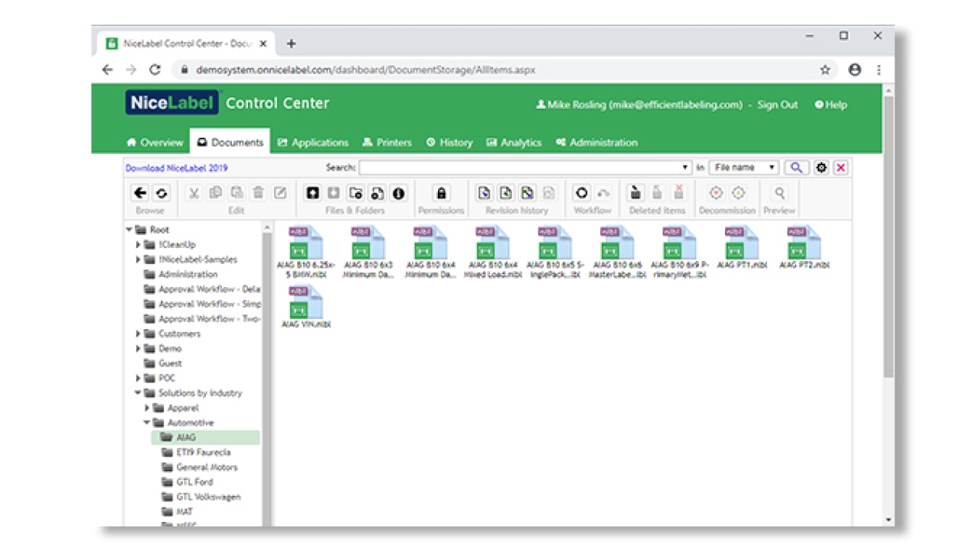
Task: Click the upload file icon in Files & Folders
Action: tap(312, 194)
